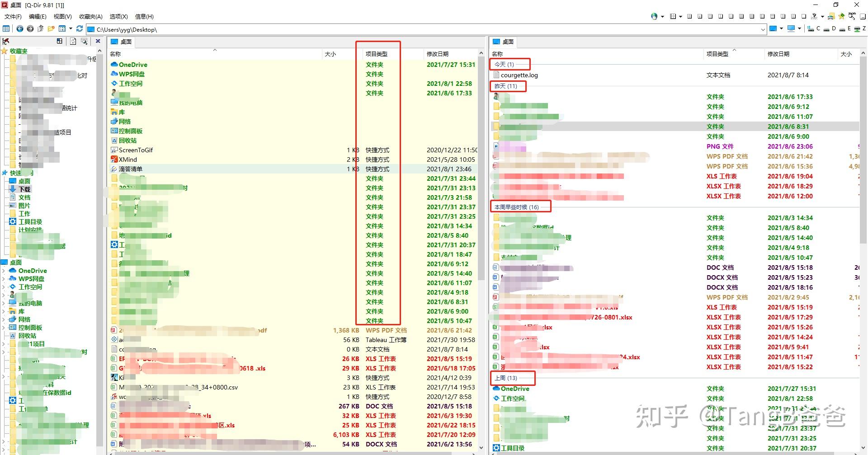Toggle the directory tree panel icon
868x455 pixels.
(6, 28)
